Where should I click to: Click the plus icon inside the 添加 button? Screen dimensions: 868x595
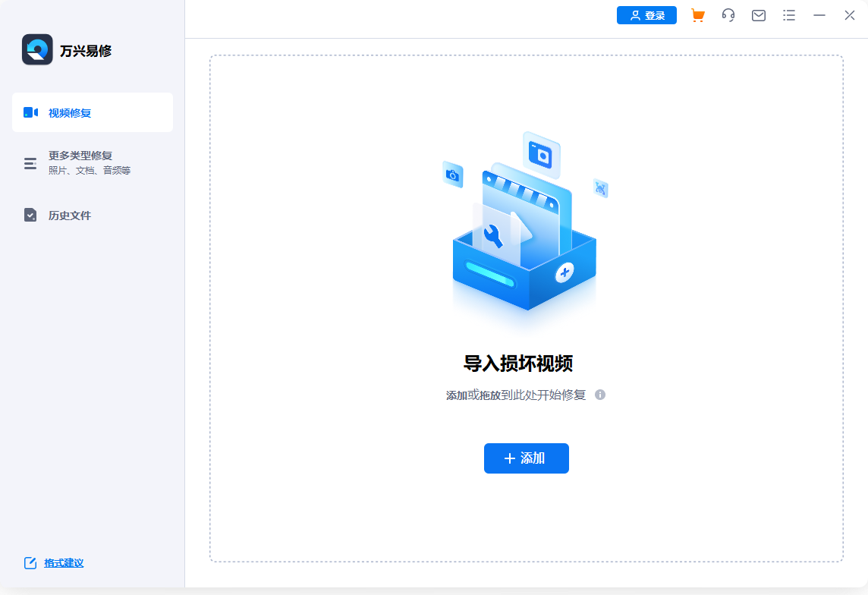[508, 458]
